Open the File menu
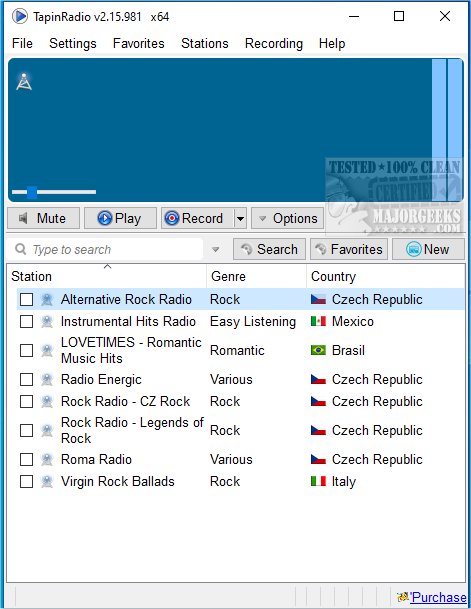 (x=22, y=43)
